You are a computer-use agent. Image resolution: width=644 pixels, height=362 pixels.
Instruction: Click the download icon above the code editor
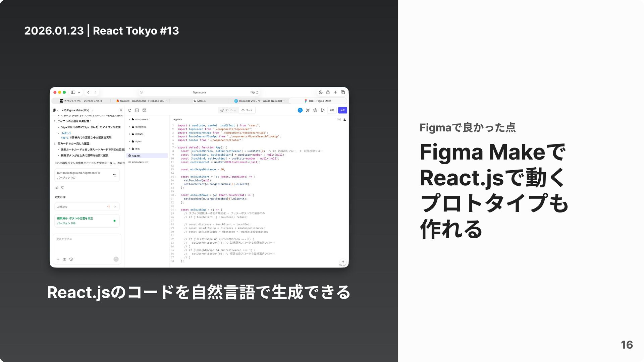tap(345, 119)
